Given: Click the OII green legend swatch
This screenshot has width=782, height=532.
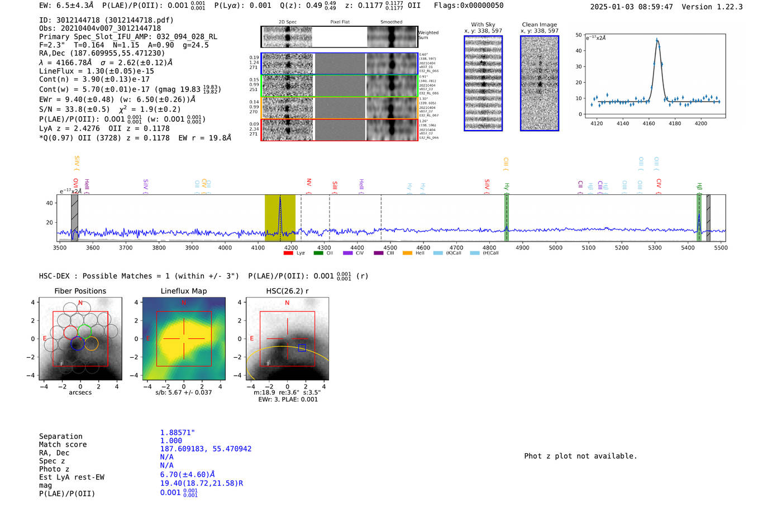Looking at the screenshot, I should (318, 253).
